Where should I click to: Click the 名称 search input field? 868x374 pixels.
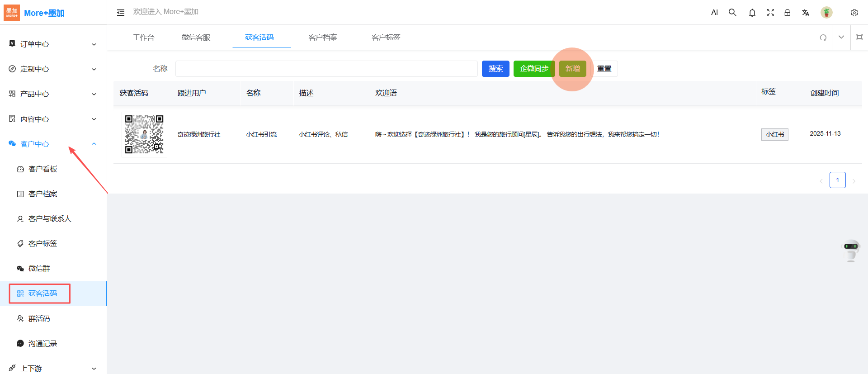point(326,69)
